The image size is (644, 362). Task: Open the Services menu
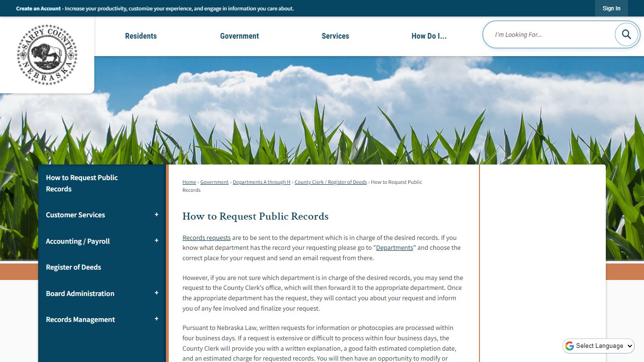[335, 36]
